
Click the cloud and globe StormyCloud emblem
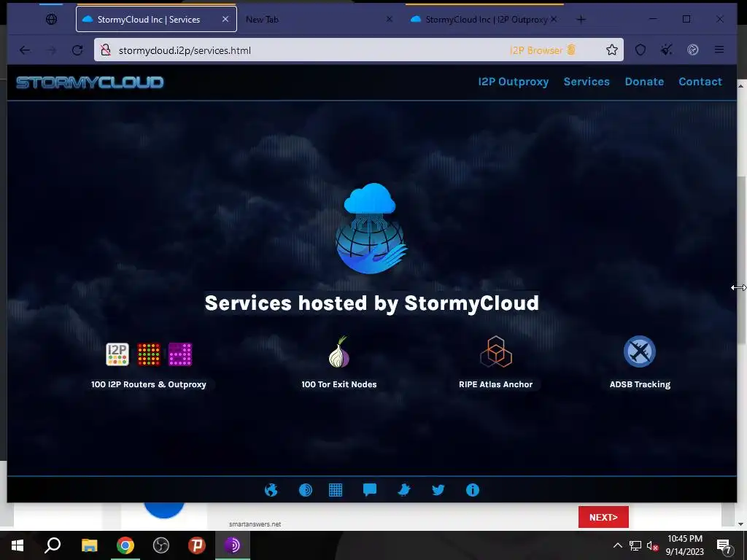tap(371, 228)
